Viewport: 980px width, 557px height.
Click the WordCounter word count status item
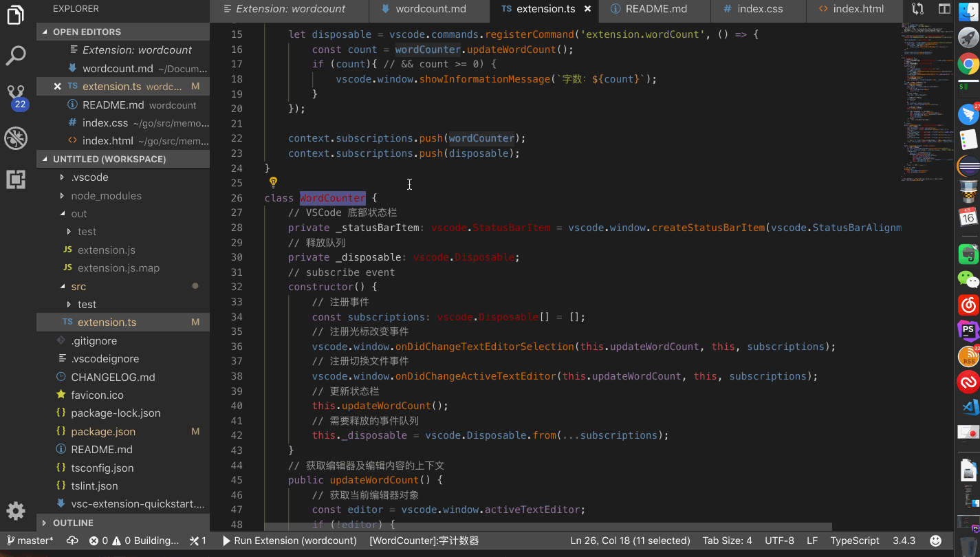(x=424, y=540)
